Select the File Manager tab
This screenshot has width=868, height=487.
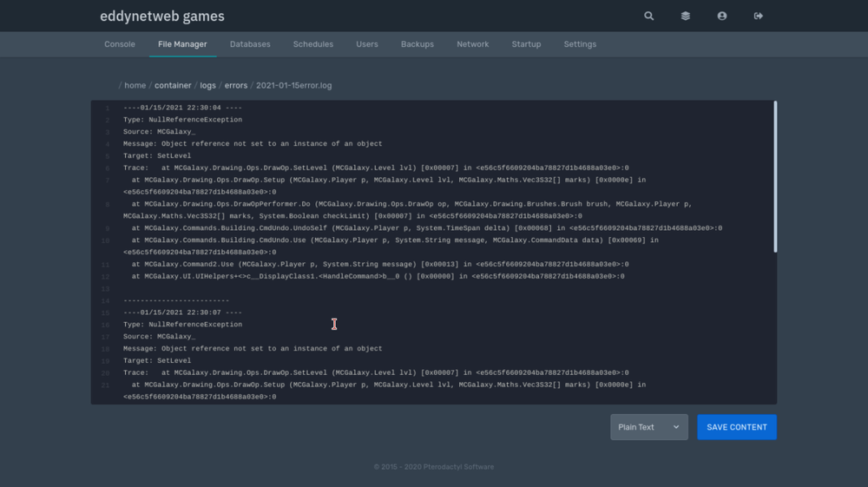tap(182, 44)
